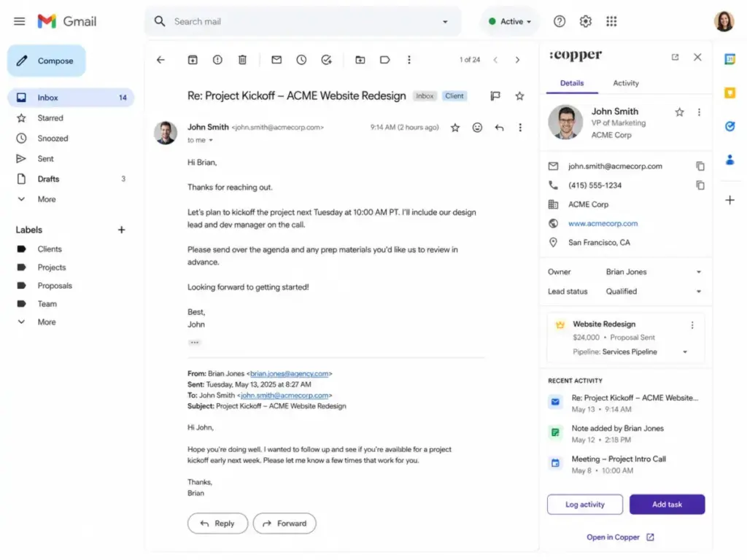Screen dimensions: 747x560
Task: Open the toolbar more options menu
Action: (409, 60)
